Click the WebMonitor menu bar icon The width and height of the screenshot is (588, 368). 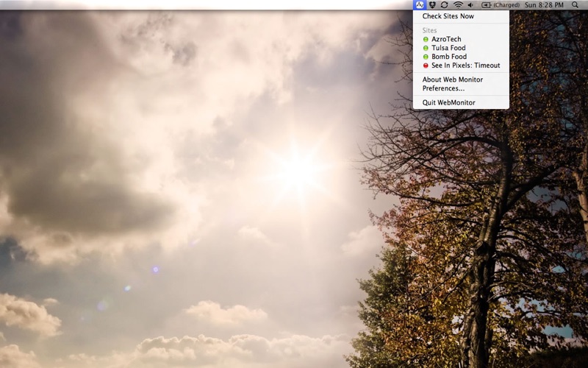coord(419,5)
